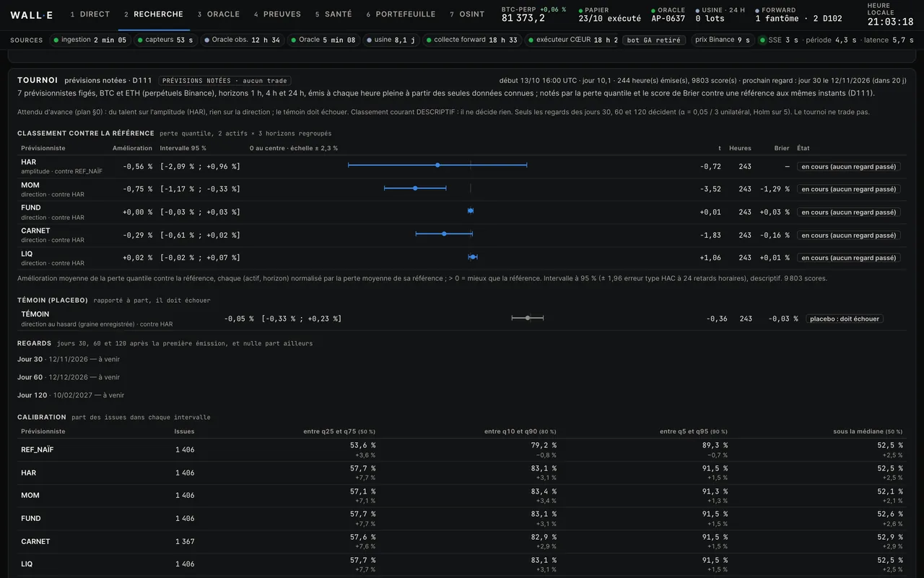This screenshot has width=924, height=578.
Task: Select the MOM forecaster row
Action: click(462, 189)
